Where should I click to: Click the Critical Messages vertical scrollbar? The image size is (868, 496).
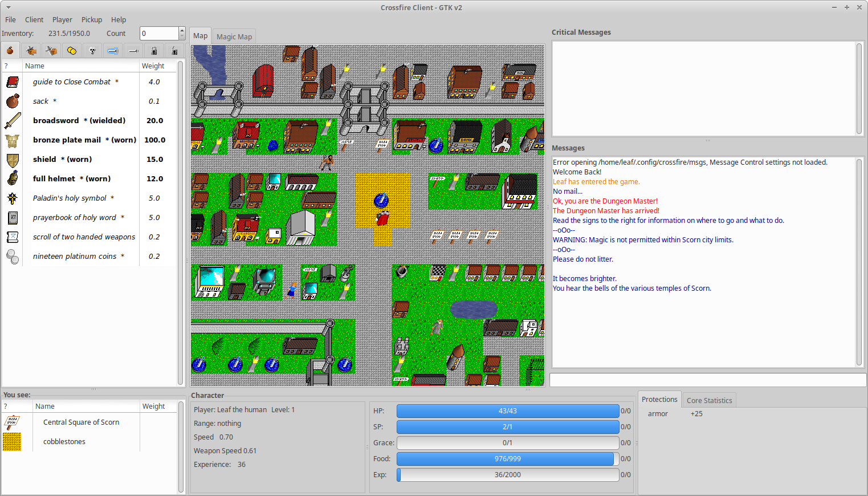[x=859, y=88]
